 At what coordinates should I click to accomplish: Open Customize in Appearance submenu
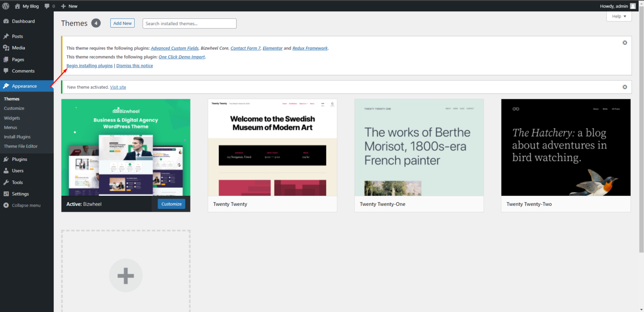14,108
